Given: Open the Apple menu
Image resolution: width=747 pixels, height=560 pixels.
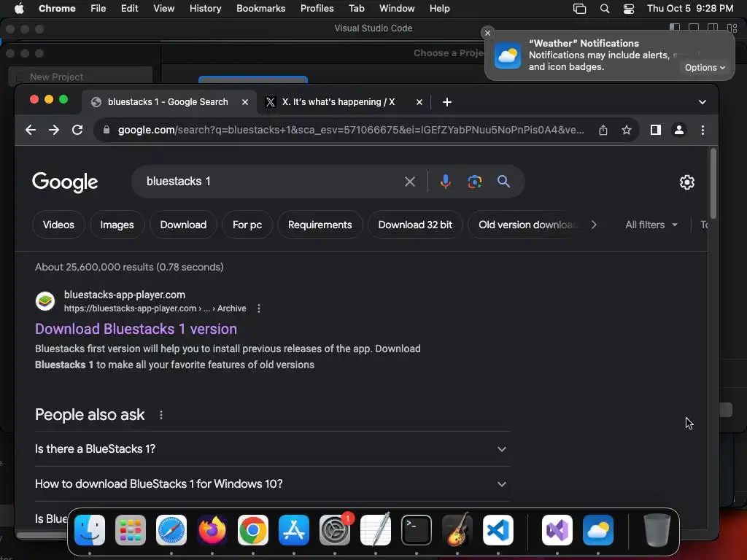Looking at the screenshot, I should (x=19, y=8).
